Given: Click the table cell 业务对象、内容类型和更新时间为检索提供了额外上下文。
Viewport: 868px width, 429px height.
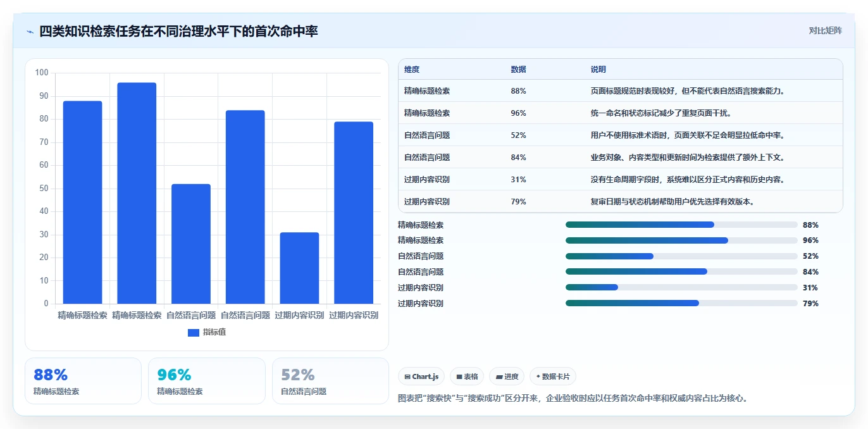Looking at the screenshot, I should tap(688, 158).
